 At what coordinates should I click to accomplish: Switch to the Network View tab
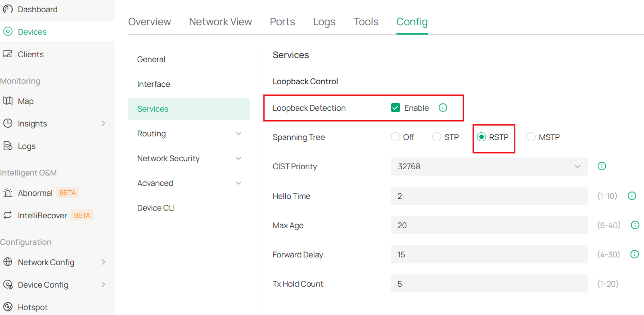coord(220,22)
